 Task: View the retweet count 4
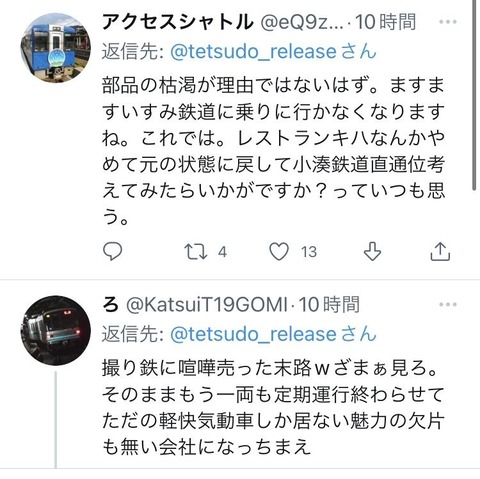[x=222, y=252]
